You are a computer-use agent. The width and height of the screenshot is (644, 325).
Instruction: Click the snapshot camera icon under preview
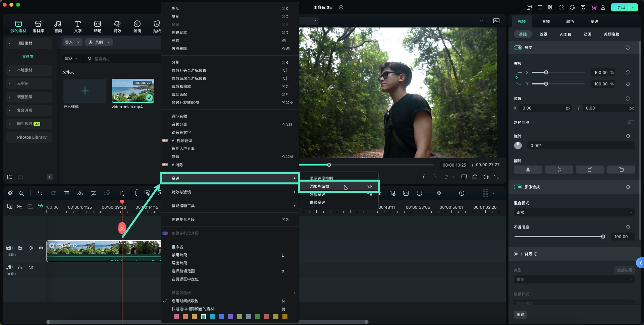pyautogui.click(x=475, y=177)
